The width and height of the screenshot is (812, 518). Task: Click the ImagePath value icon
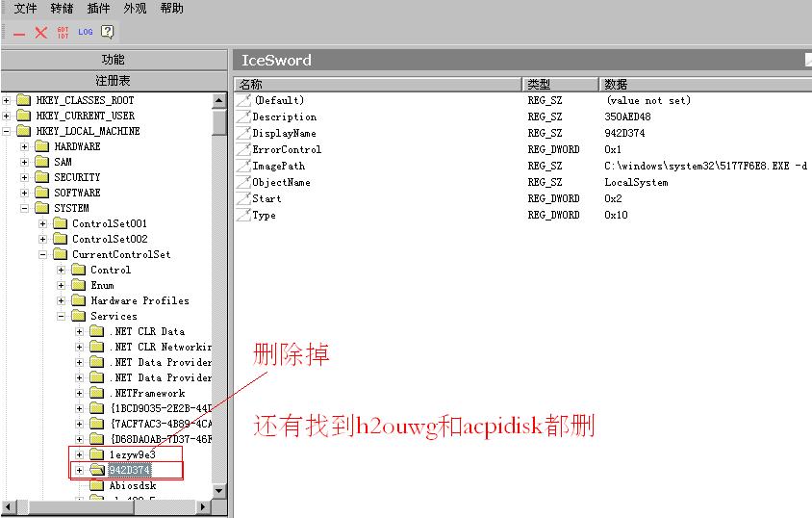pyautogui.click(x=243, y=167)
